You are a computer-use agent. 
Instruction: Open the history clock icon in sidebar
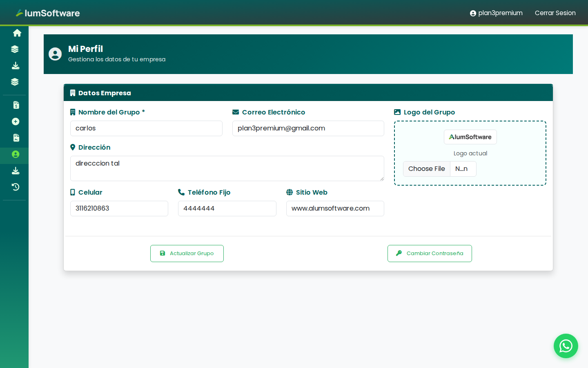pos(16,187)
